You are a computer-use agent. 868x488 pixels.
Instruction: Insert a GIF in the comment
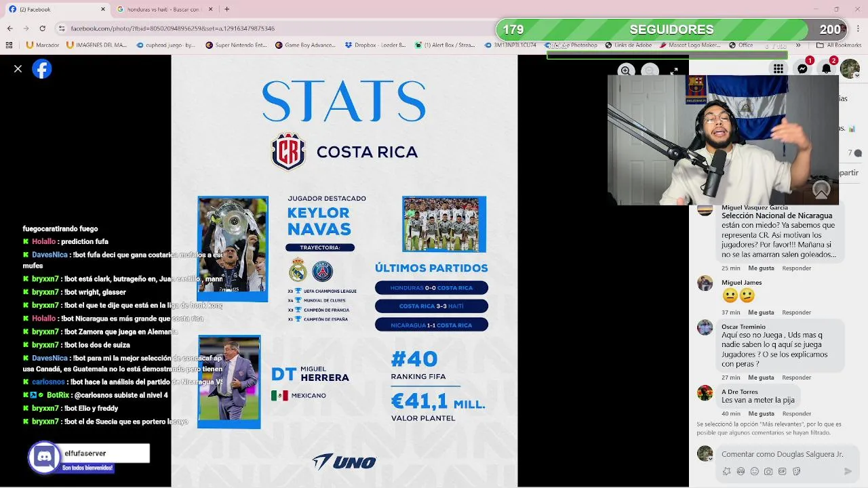click(783, 471)
